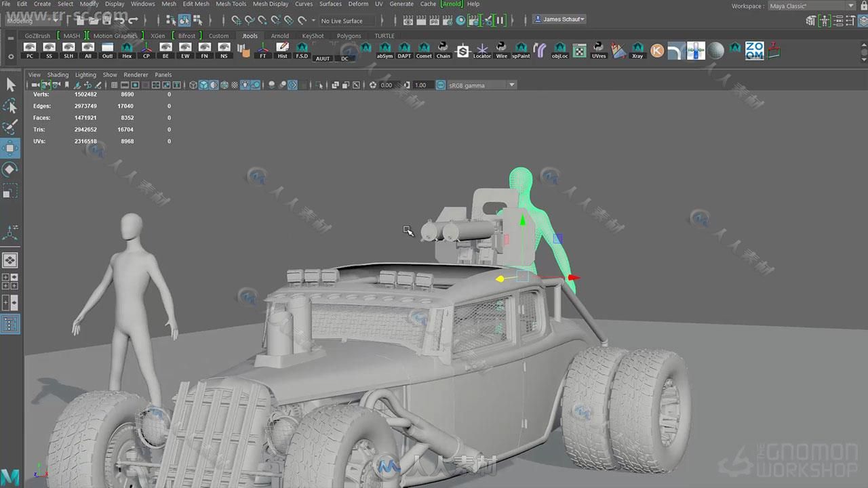Viewport: 868px width, 488px height.
Task: Toggle Xray from the shelf
Action: coord(637,50)
